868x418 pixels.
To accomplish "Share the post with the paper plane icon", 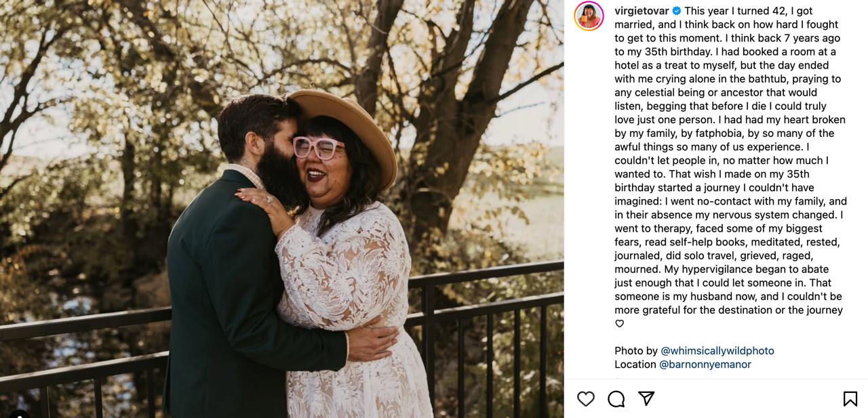I will pyautogui.click(x=646, y=399).
